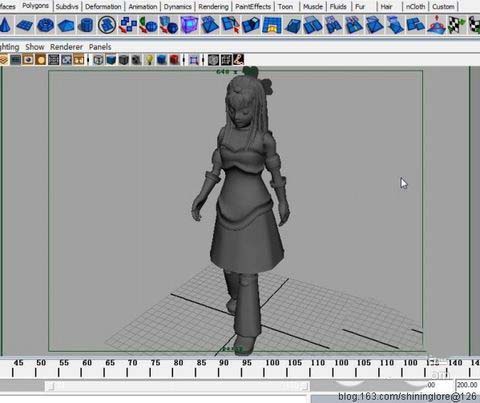This screenshot has height=403, width=480.
Task: Click the eye-shaped Bookmarks panel icon
Action: pyautogui.click(x=28, y=60)
